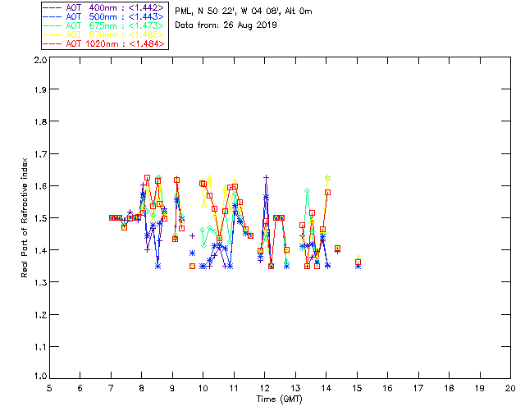Viewport: 525px width, 420px height.
Task: Click the y-axis label 1.8
Action: point(40,121)
